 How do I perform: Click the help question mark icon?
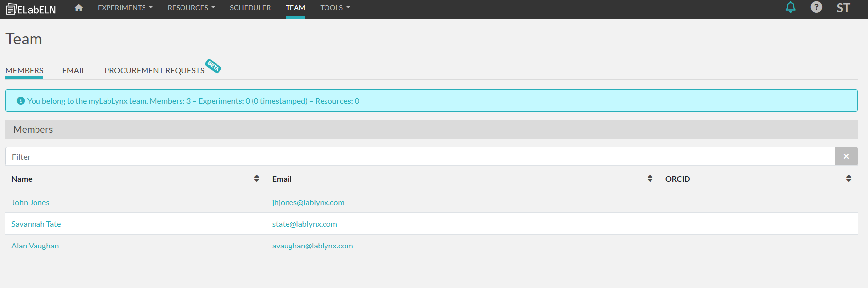pyautogui.click(x=816, y=7)
